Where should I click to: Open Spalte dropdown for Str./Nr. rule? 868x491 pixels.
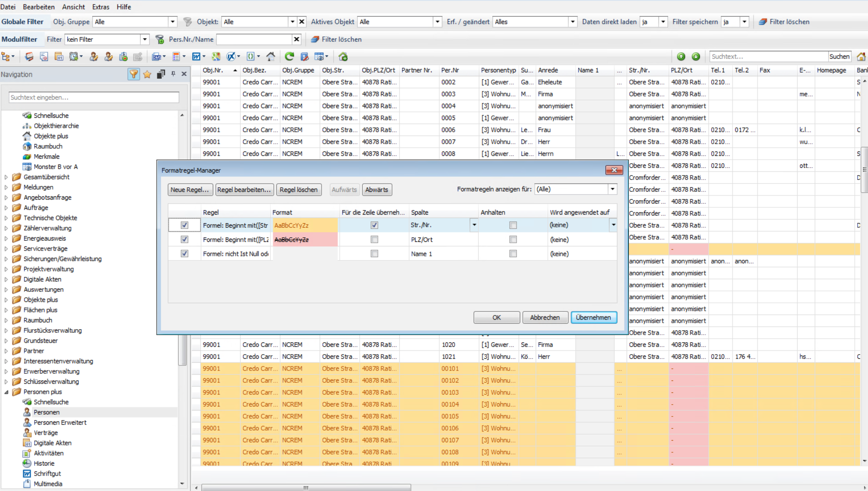tap(474, 225)
